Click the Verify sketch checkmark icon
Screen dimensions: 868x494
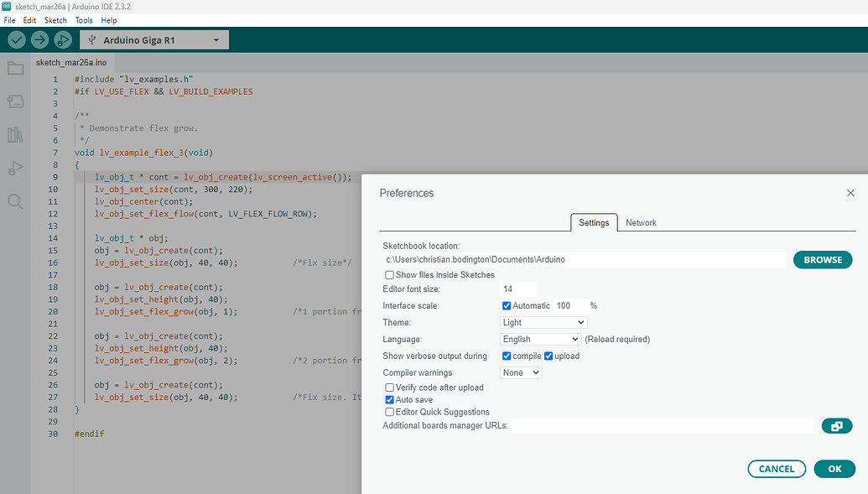17,39
